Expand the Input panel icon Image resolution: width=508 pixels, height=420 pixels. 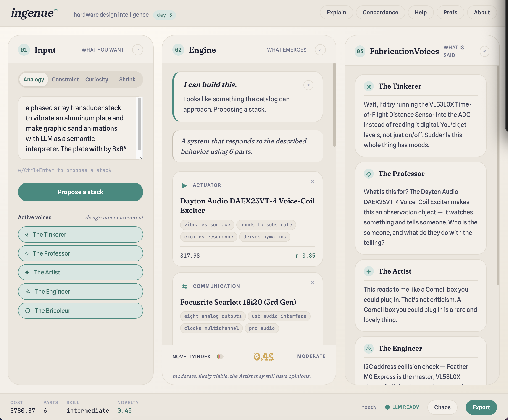(x=137, y=50)
